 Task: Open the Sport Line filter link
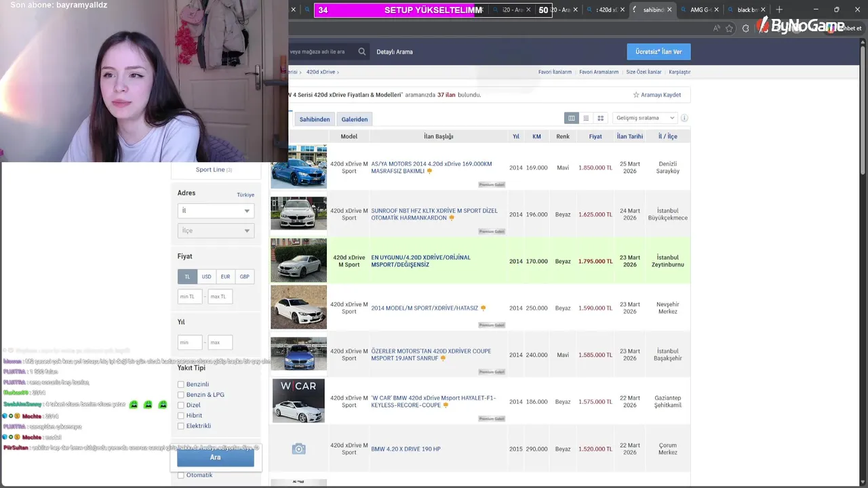pos(210,169)
